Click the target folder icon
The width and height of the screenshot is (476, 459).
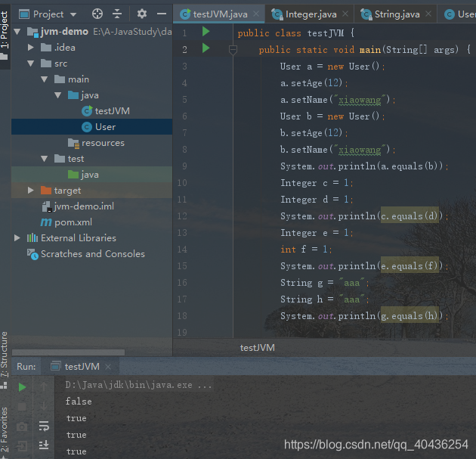coord(46,191)
